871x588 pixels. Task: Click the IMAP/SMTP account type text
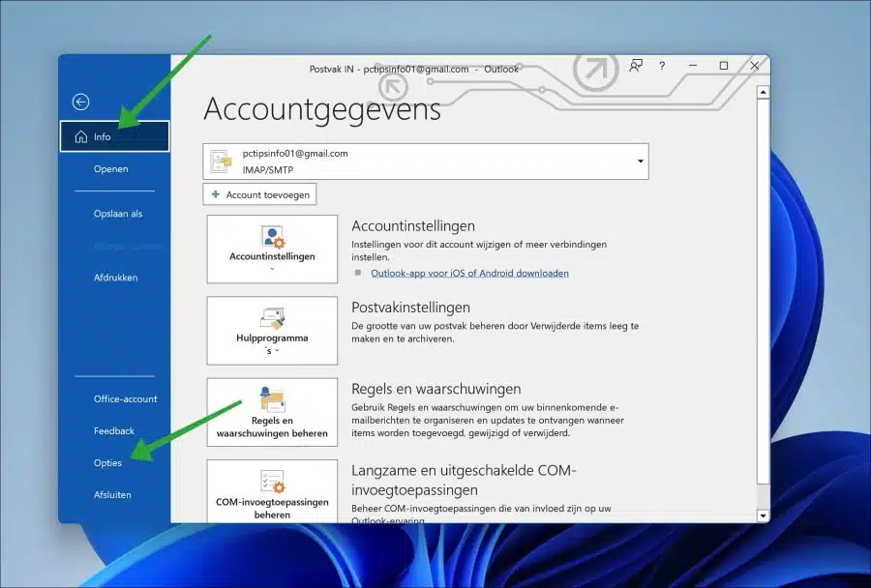[268, 170]
